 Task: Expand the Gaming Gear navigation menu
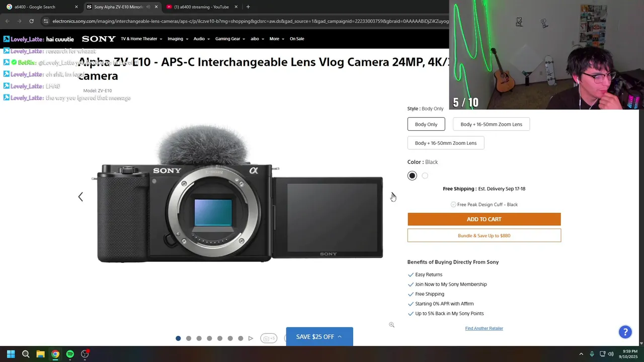[230, 39]
